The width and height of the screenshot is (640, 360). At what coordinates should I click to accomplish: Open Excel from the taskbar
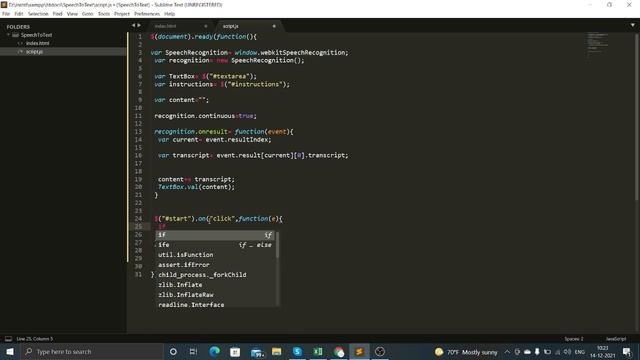pyautogui.click(x=318, y=351)
